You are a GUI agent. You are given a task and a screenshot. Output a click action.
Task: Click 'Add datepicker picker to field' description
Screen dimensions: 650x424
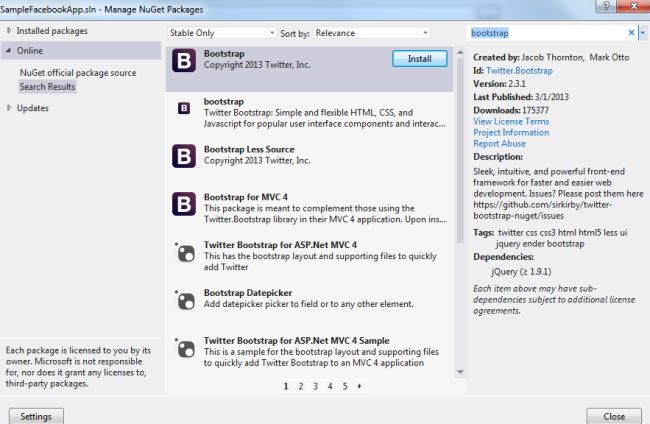(x=309, y=304)
